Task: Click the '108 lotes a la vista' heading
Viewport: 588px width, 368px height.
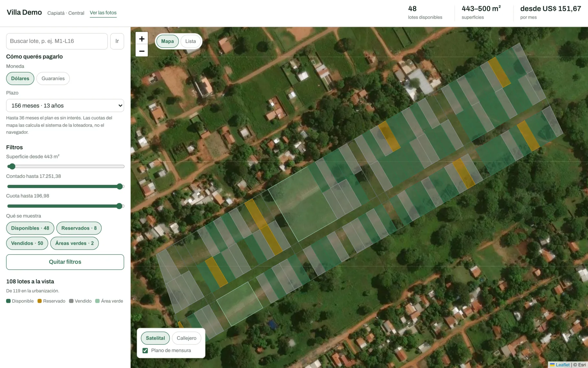Action: click(30, 282)
